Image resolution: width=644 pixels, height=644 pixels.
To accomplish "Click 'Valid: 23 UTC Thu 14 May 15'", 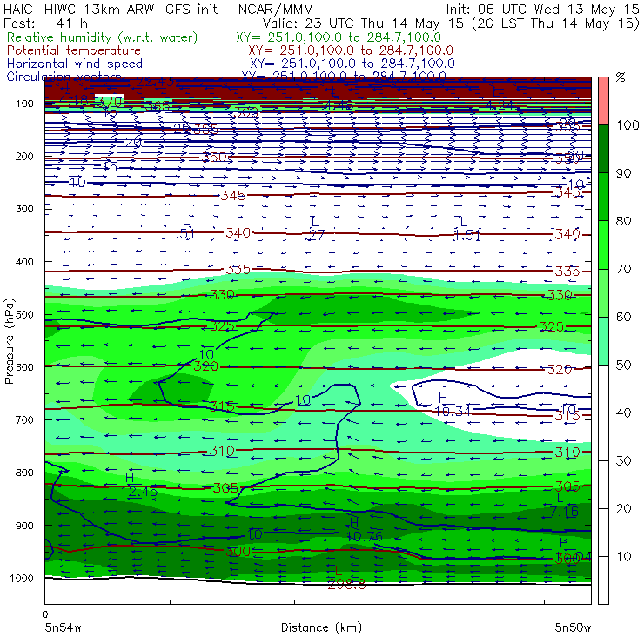I will click(365, 23).
